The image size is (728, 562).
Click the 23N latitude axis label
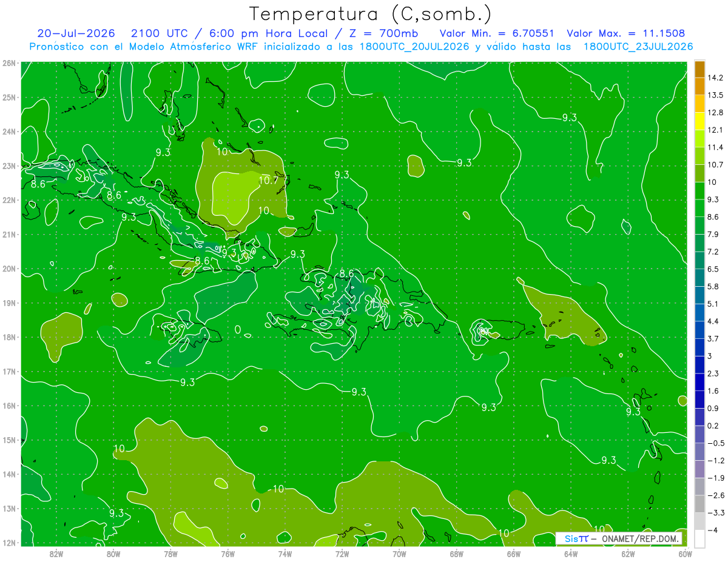pyautogui.click(x=8, y=166)
